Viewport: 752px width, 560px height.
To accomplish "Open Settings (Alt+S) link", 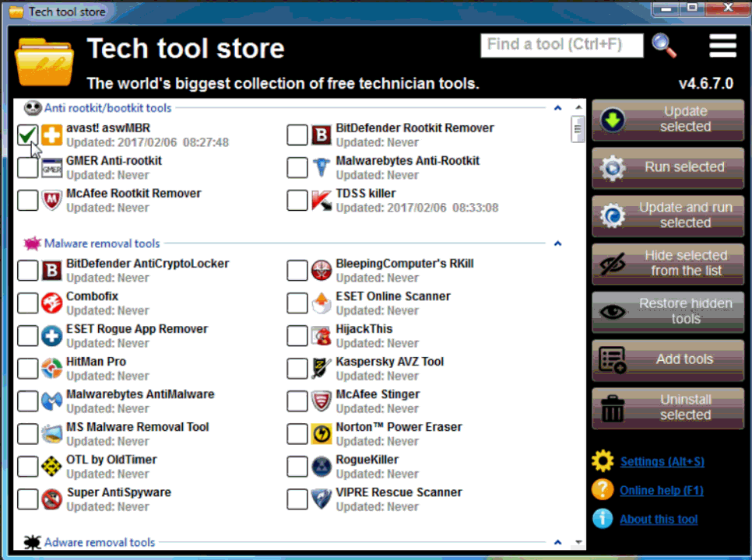I will [x=662, y=461].
